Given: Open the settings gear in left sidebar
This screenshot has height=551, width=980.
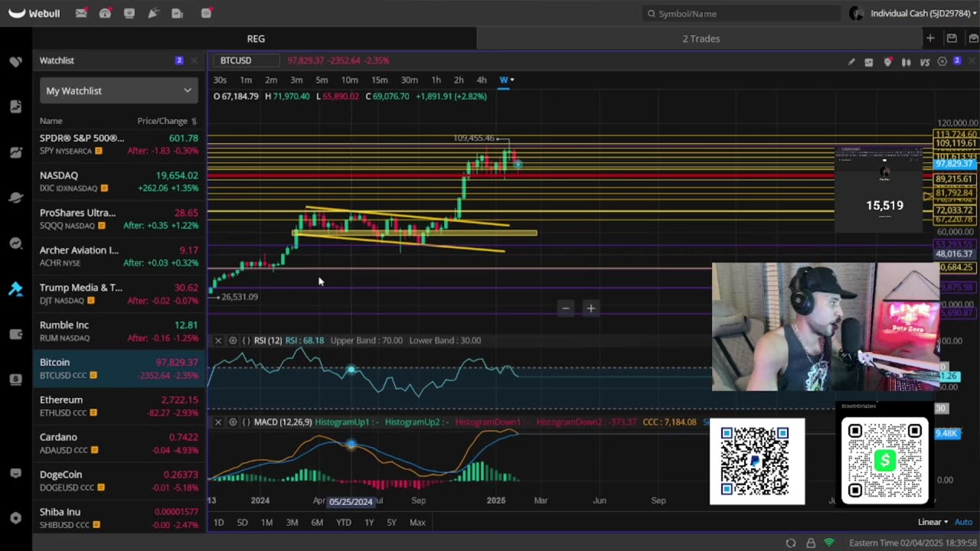Looking at the screenshot, I should click(15, 518).
